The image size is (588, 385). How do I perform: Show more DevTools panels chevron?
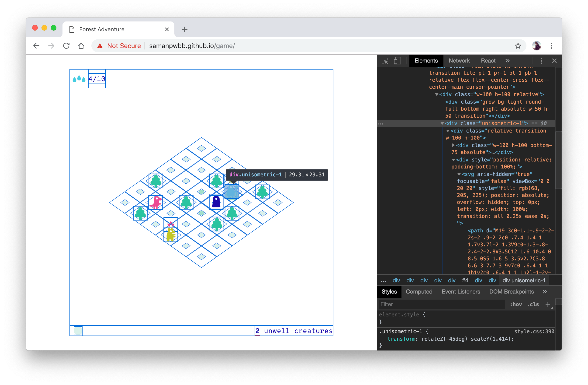pyautogui.click(x=507, y=61)
